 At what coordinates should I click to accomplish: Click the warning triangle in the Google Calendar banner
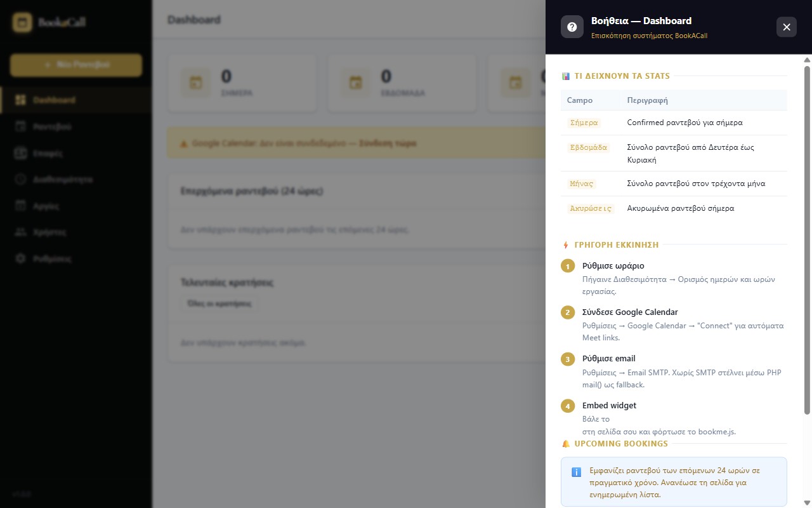pos(184,144)
